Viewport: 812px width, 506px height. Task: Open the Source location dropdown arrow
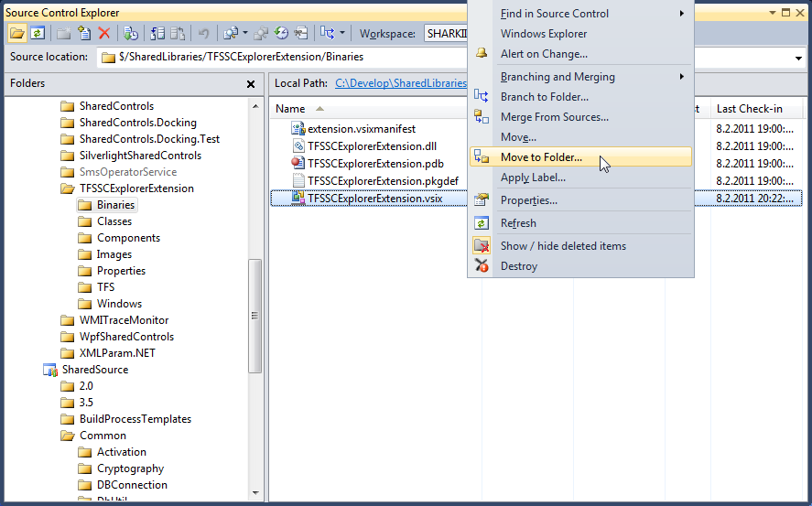point(799,58)
